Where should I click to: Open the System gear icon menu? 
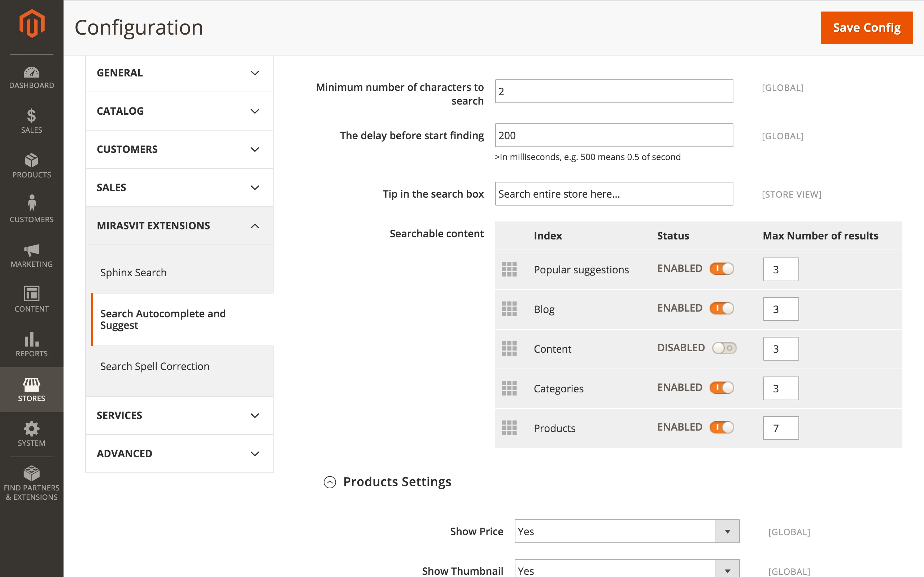[31, 434]
